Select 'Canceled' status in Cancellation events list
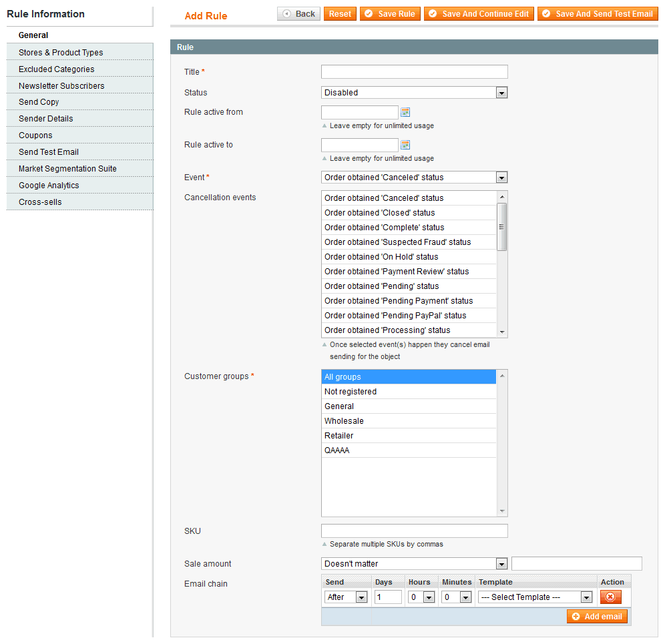This screenshot has width=665, height=644. tap(409, 198)
